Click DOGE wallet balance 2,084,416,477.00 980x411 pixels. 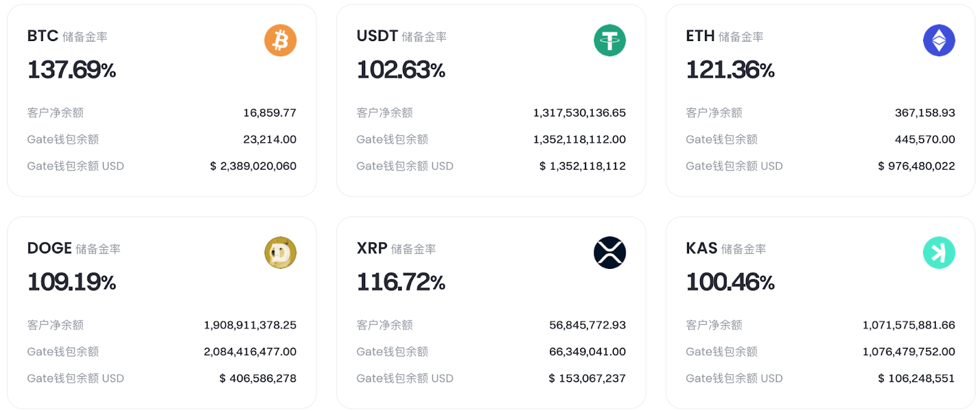(250, 352)
